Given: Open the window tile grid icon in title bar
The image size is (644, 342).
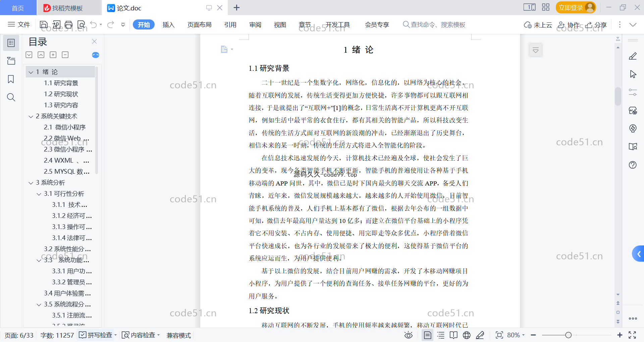Looking at the screenshot, I should click(546, 7).
